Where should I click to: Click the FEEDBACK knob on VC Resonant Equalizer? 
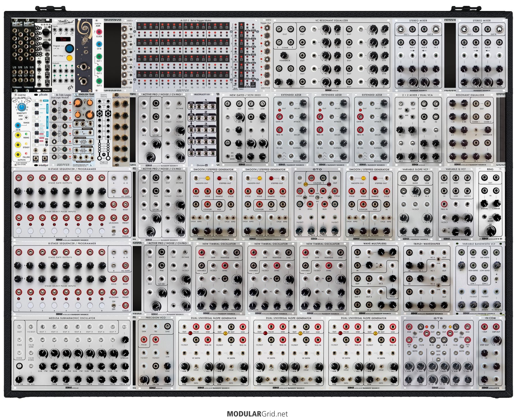pos(284,55)
